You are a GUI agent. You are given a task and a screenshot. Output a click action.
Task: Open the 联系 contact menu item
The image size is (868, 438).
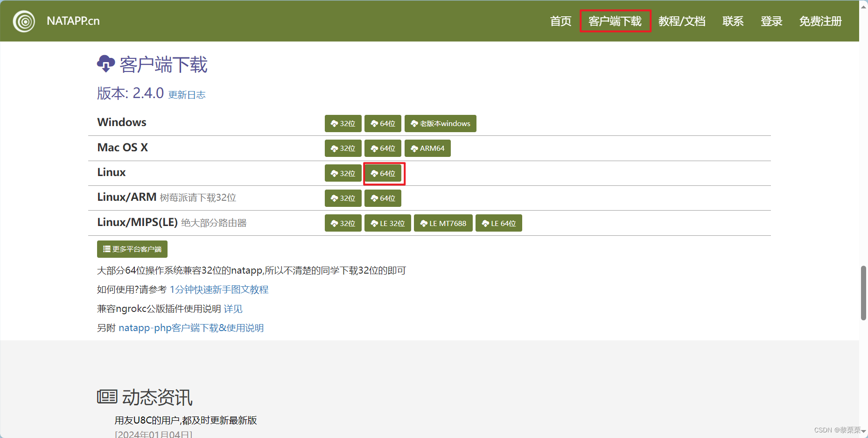(x=733, y=21)
